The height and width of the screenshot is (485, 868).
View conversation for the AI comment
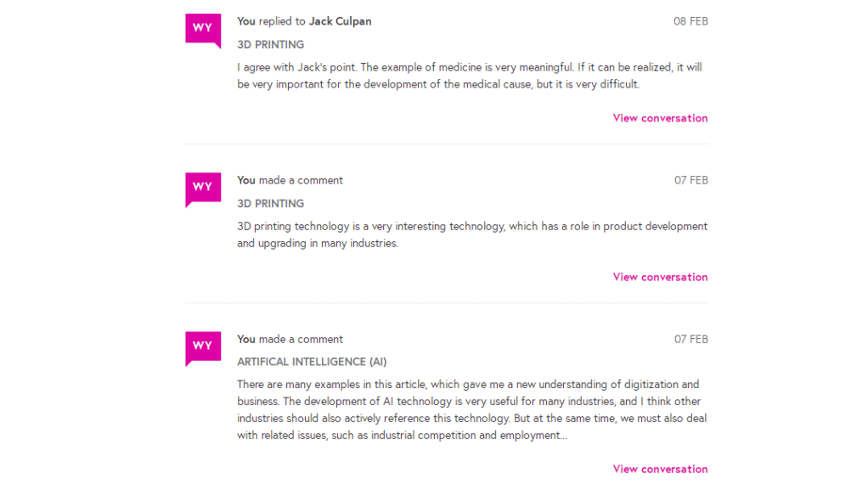coord(660,469)
